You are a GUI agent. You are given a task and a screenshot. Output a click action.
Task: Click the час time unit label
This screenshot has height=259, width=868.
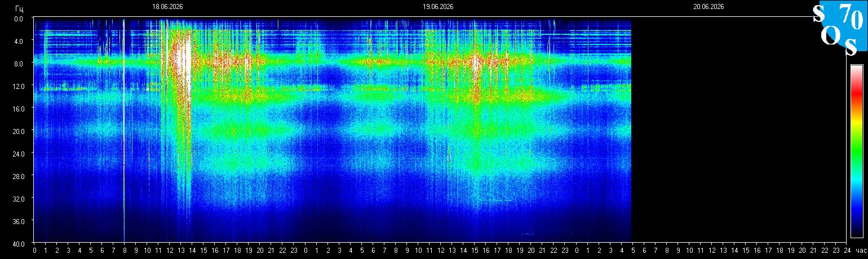click(x=861, y=251)
